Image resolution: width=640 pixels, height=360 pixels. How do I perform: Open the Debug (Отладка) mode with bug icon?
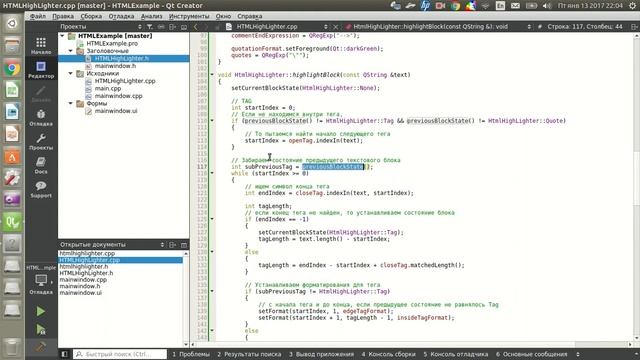tap(41, 118)
